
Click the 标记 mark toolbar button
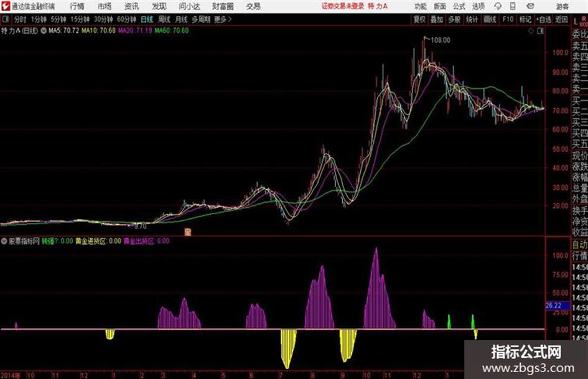tap(525, 19)
